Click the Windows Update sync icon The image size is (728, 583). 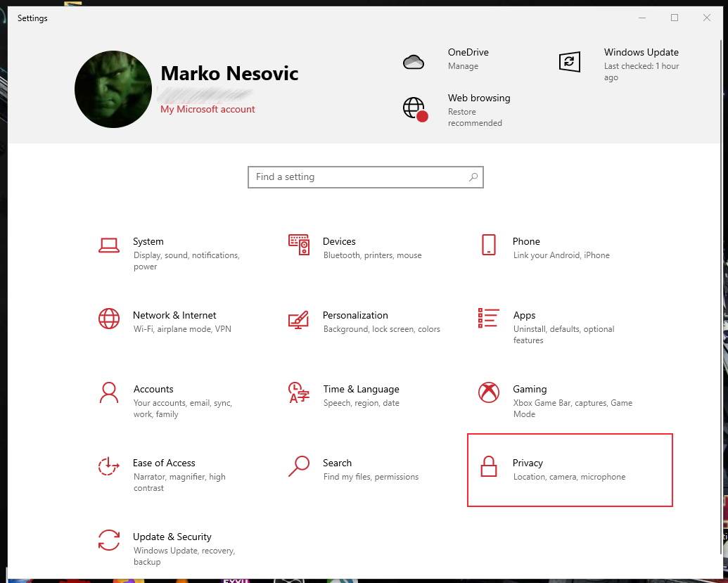tap(569, 62)
